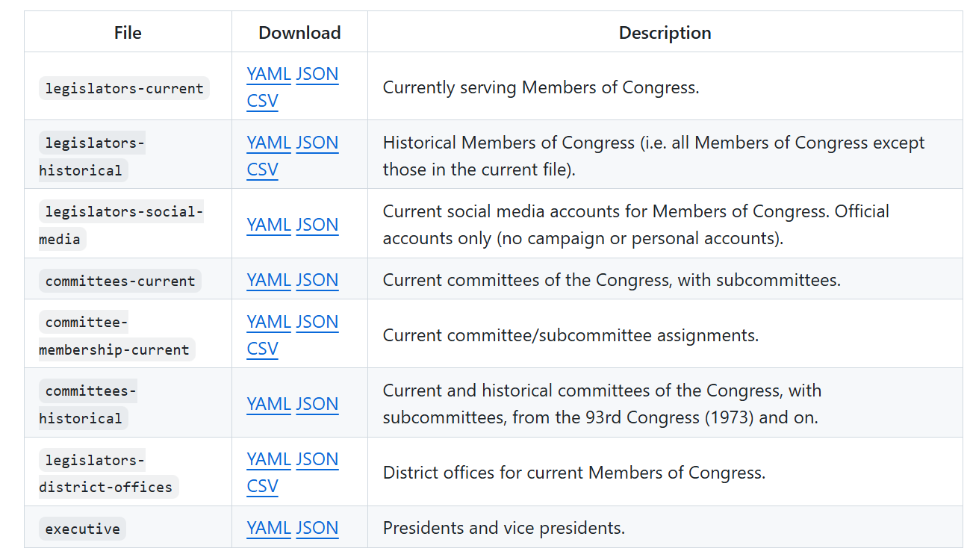Download legislators-district-offices CSV file
The image size is (970, 560).
[x=262, y=486]
